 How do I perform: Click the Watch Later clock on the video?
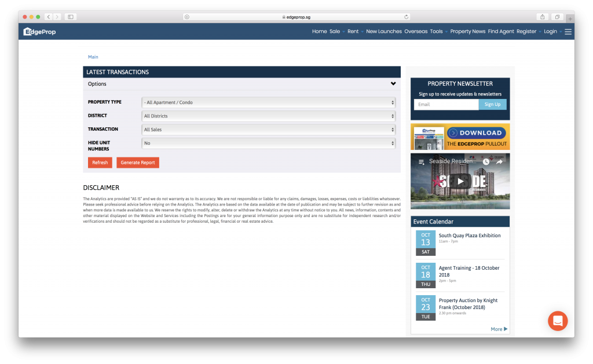tap(485, 161)
